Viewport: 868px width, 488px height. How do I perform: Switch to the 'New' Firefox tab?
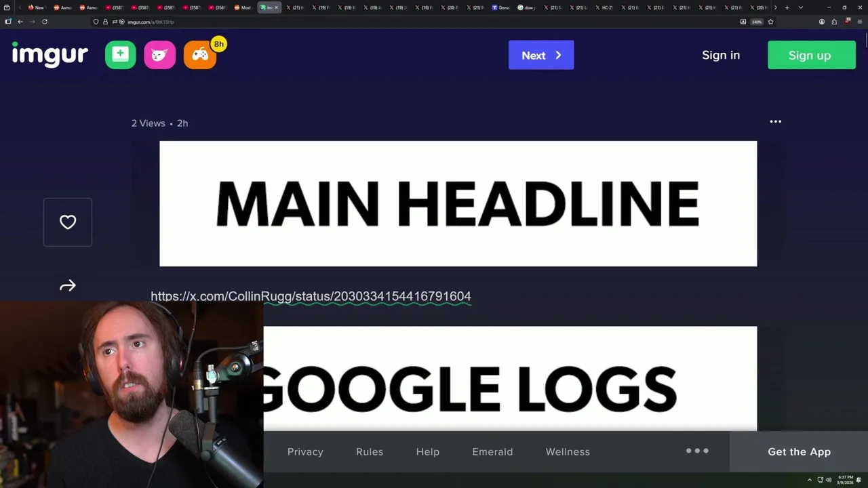(36, 7)
